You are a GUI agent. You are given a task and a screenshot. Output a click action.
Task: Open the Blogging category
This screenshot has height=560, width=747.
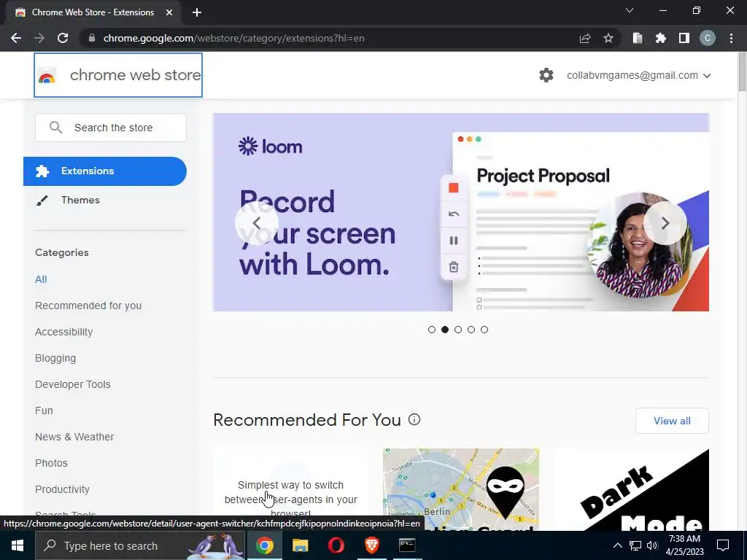[x=55, y=358]
